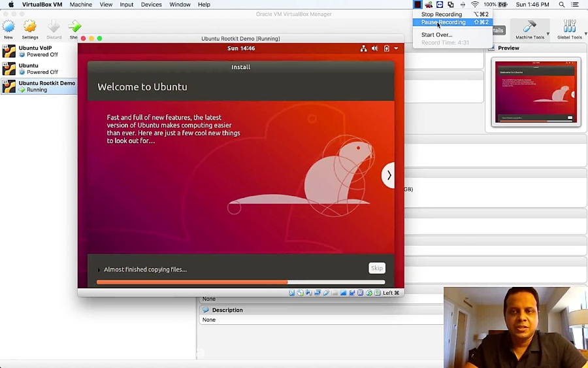Click the battery 100% indicator in menu bar

(x=495, y=5)
